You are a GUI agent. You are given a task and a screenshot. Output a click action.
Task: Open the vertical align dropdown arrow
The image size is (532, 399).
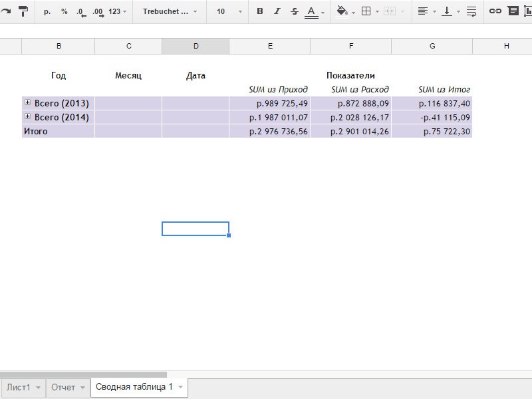click(458, 11)
